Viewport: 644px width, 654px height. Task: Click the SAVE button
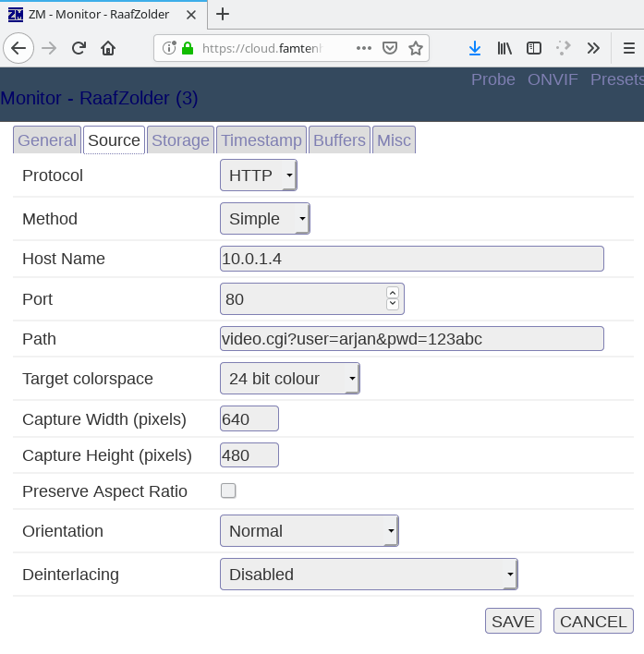pos(513,622)
